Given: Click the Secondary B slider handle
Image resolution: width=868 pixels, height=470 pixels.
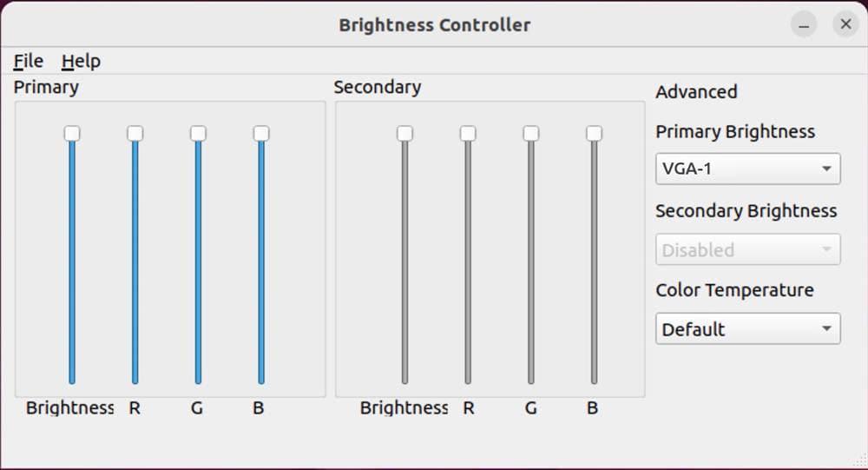Looking at the screenshot, I should click(594, 133).
